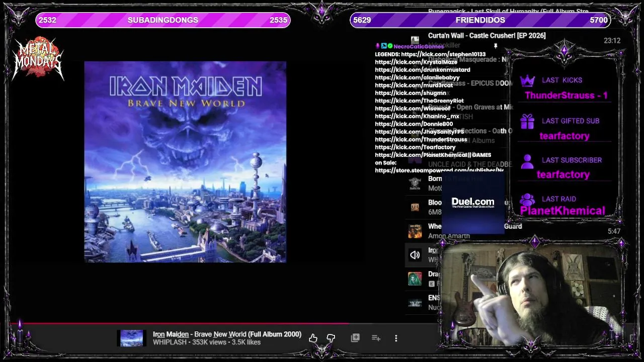Click the Duel.com sponsor banner
Image resolution: width=644 pixels, height=362 pixels.
pyautogui.click(x=473, y=203)
